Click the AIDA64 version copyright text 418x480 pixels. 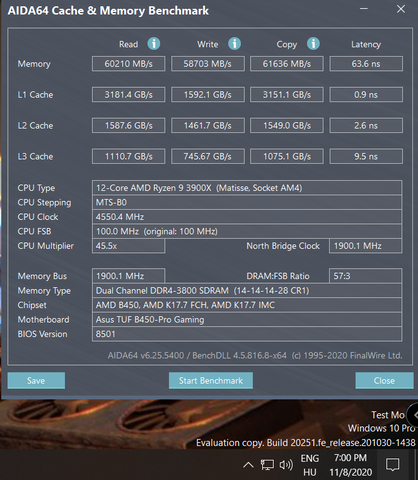[x=255, y=356]
